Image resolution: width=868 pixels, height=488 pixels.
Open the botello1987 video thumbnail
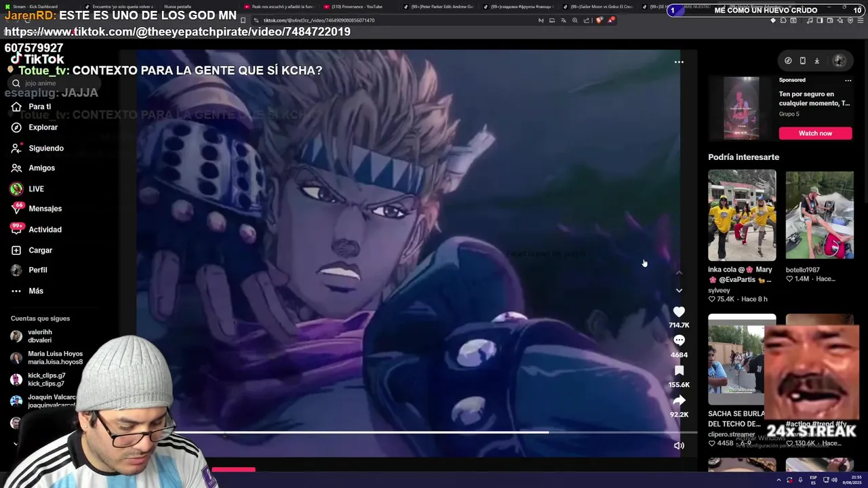click(x=819, y=215)
